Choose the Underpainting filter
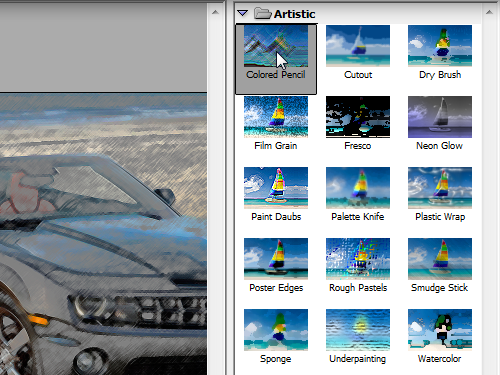Viewport: 500px width, 375px height. click(358, 330)
